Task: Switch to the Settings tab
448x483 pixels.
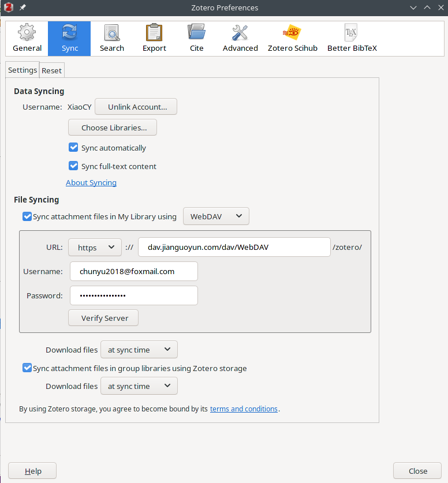Action: click(x=22, y=70)
